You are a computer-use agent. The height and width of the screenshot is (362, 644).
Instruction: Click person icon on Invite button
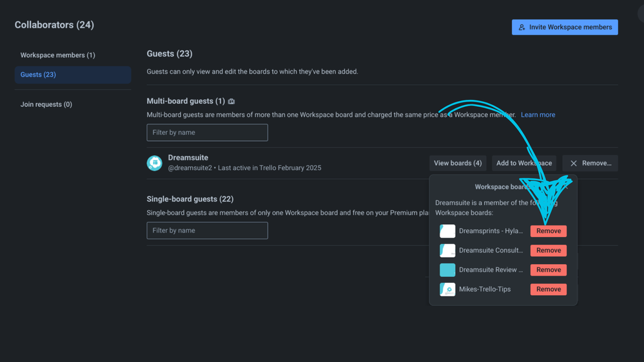tap(522, 27)
